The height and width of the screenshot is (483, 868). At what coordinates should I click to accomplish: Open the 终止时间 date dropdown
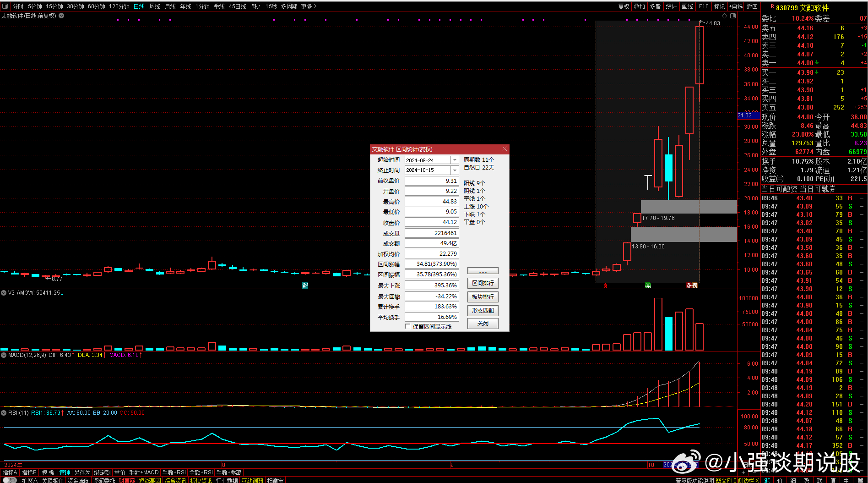[455, 170]
